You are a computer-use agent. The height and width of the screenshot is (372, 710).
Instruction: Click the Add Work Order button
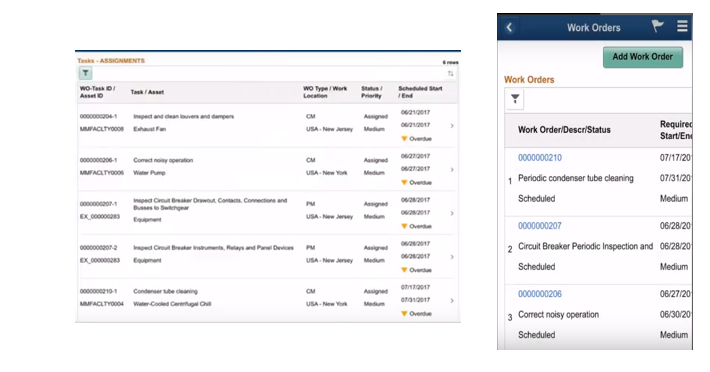[x=643, y=57]
